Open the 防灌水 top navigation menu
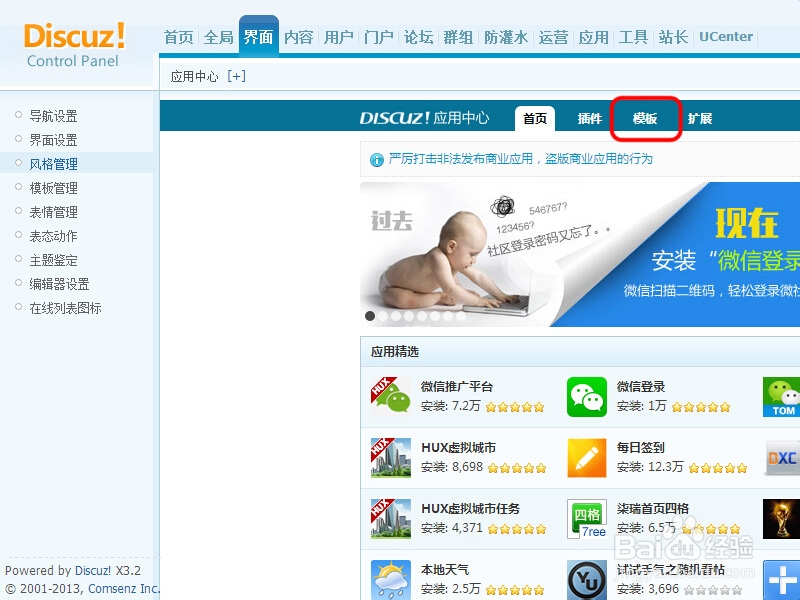 tap(506, 37)
